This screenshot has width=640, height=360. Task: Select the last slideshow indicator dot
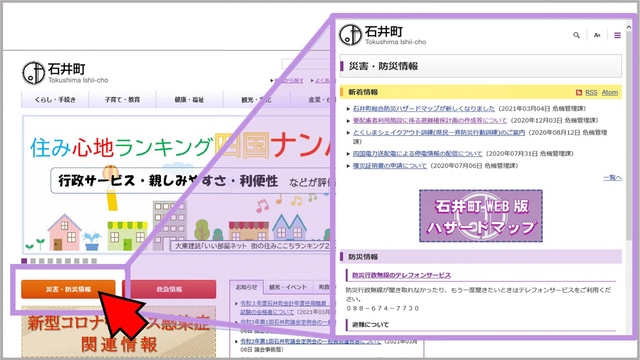pyautogui.click(x=94, y=261)
